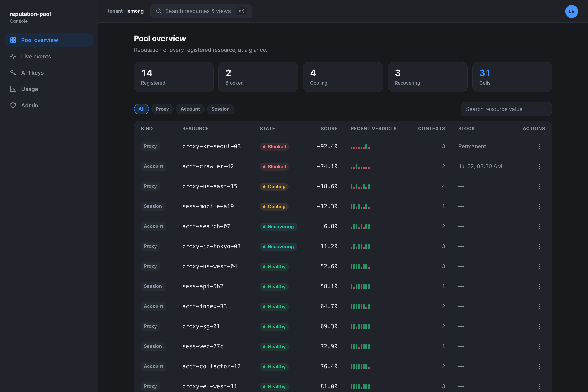The image size is (588, 392).
Task: Click verdict bars for acct-crawler-42
Action: coord(360,167)
